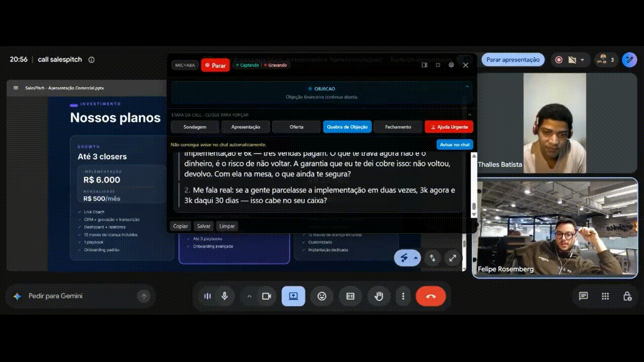The height and width of the screenshot is (362, 644).
Task: Select the Fechamento call stage
Action: pos(398,127)
